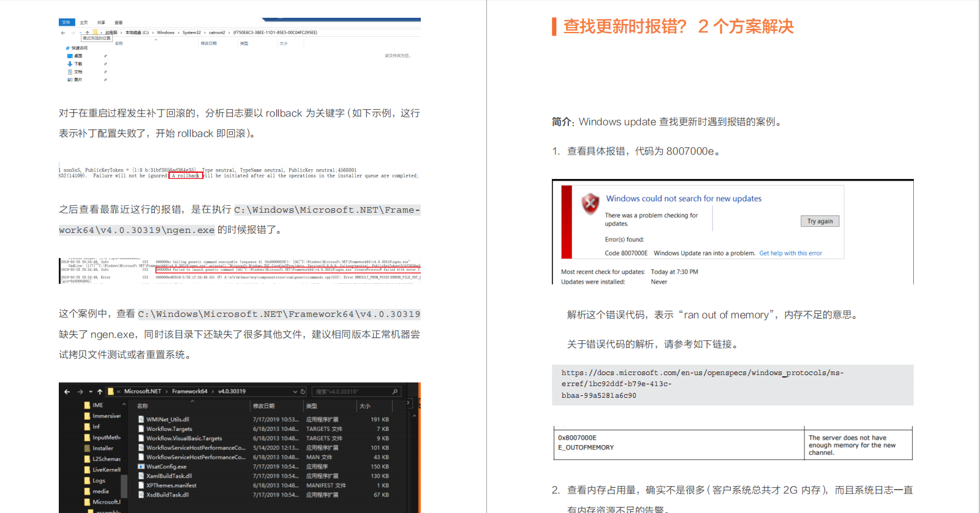Select Framework64 in the dark breadcrumb
Screen dimensions: 980x513
coord(190,391)
